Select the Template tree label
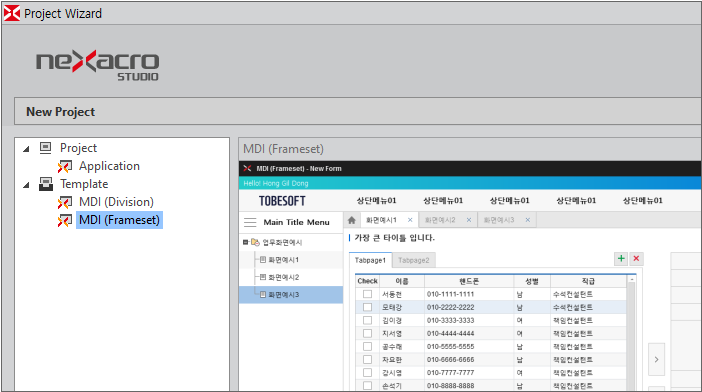The height and width of the screenshot is (392, 702). (x=84, y=184)
